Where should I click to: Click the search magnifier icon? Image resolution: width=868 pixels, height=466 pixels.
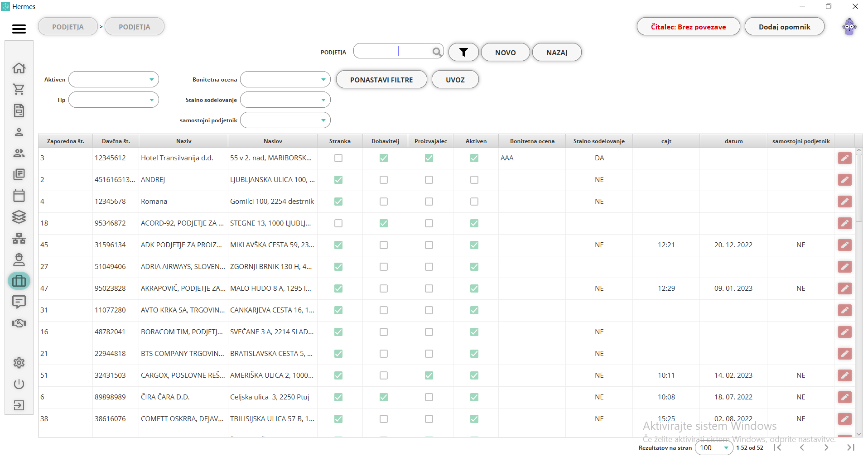tap(437, 52)
